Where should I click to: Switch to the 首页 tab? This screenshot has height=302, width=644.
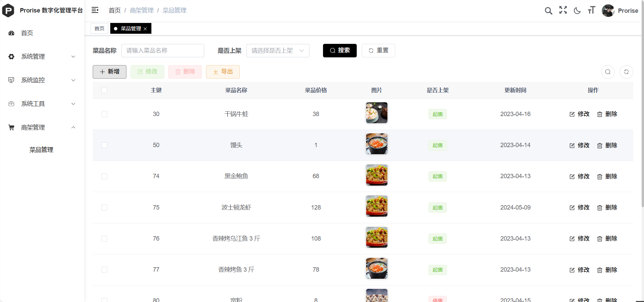click(x=99, y=29)
